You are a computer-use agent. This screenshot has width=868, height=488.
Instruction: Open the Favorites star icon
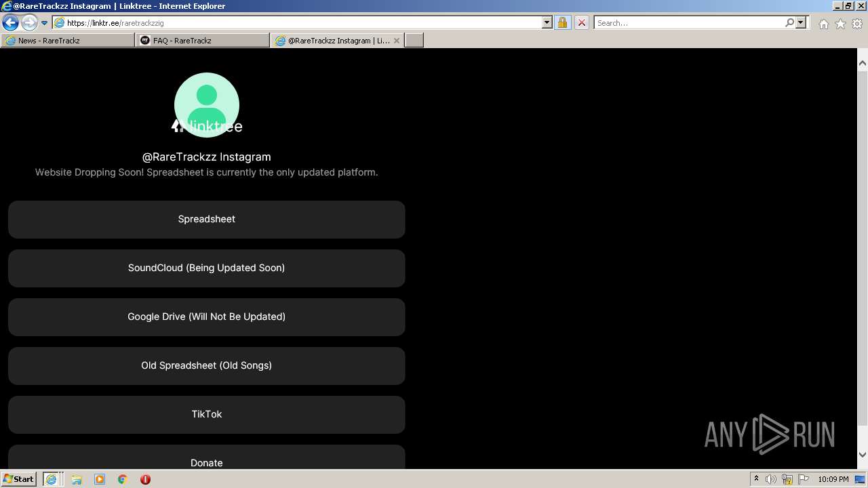click(840, 24)
